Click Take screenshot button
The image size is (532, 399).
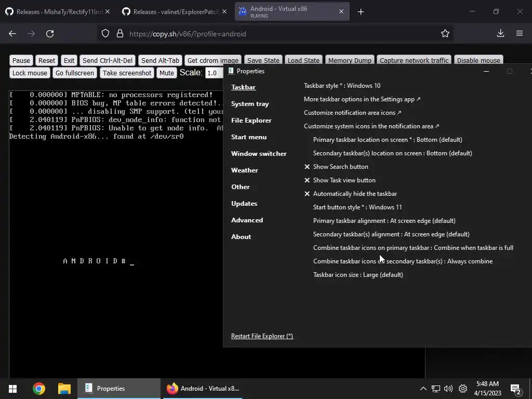click(x=127, y=73)
